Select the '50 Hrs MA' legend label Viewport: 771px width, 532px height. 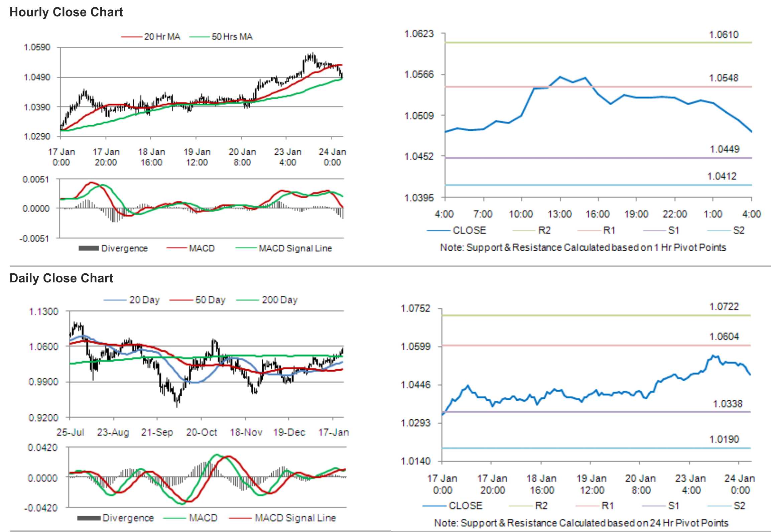pyautogui.click(x=232, y=37)
